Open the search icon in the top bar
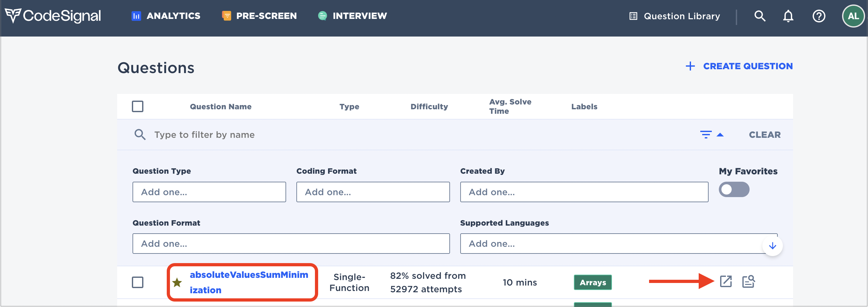The height and width of the screenshot is (307, 868). (760, 15)
